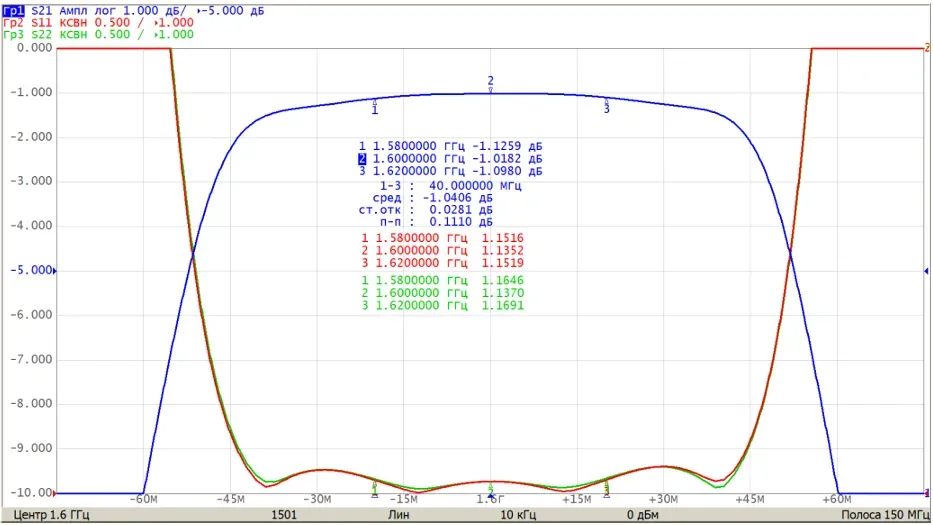This screenshot has height=525, width=933.
Task: Click the red marker readout value 1.1519
Action: point(503,263)
